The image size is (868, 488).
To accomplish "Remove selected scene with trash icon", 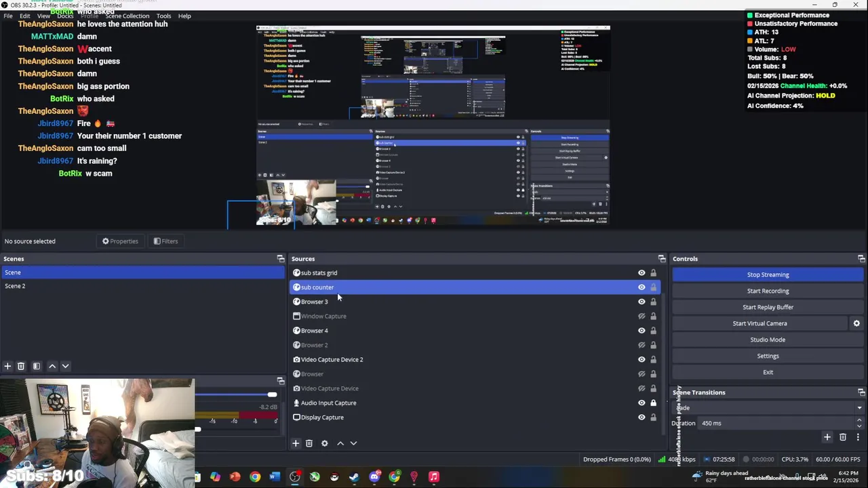I will [x=21, y=366].
